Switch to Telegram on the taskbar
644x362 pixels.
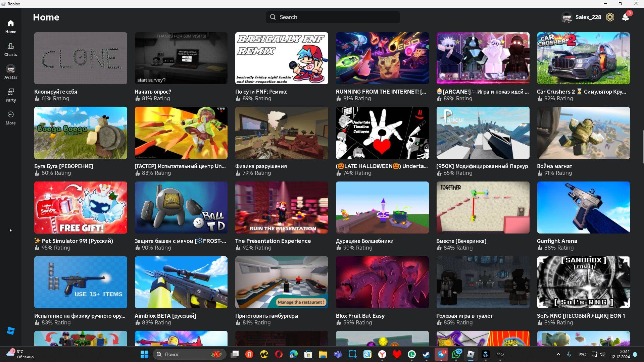click(441, 354)
